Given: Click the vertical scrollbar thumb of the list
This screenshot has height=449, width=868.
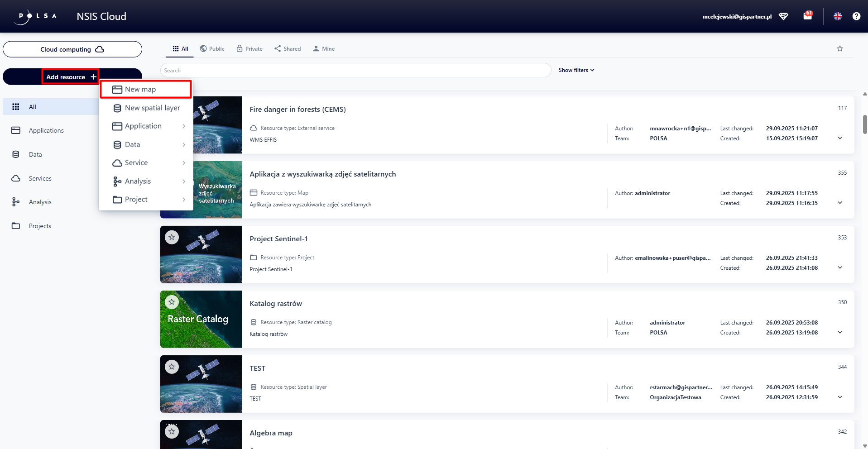Looking at the screenshot, I should pos(865,124).
